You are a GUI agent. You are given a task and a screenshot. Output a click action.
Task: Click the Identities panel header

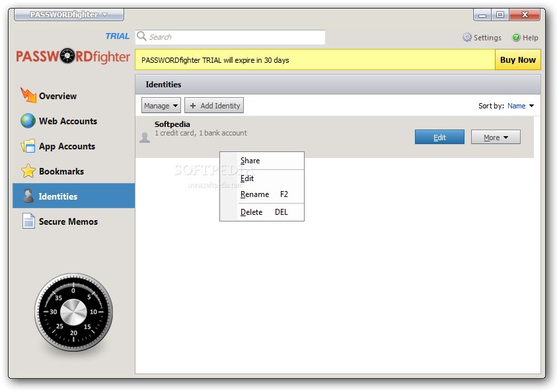click(338, 85)
